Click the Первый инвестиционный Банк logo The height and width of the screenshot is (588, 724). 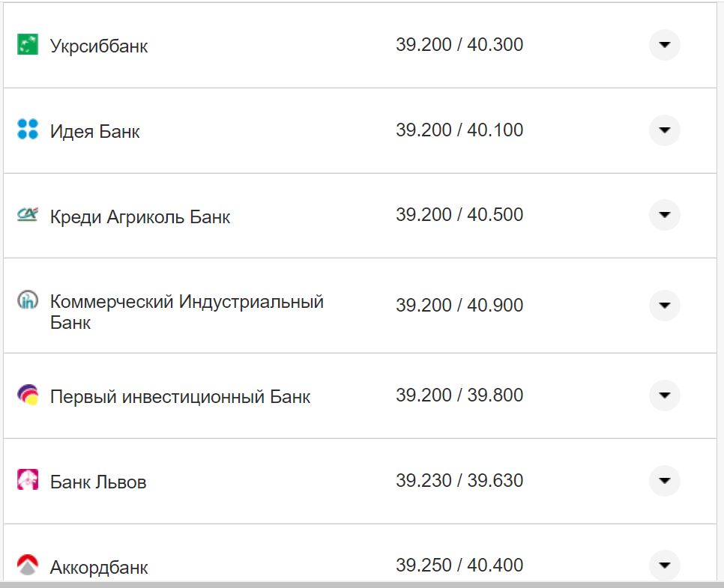pyautogui.click(x=26, y=395)
